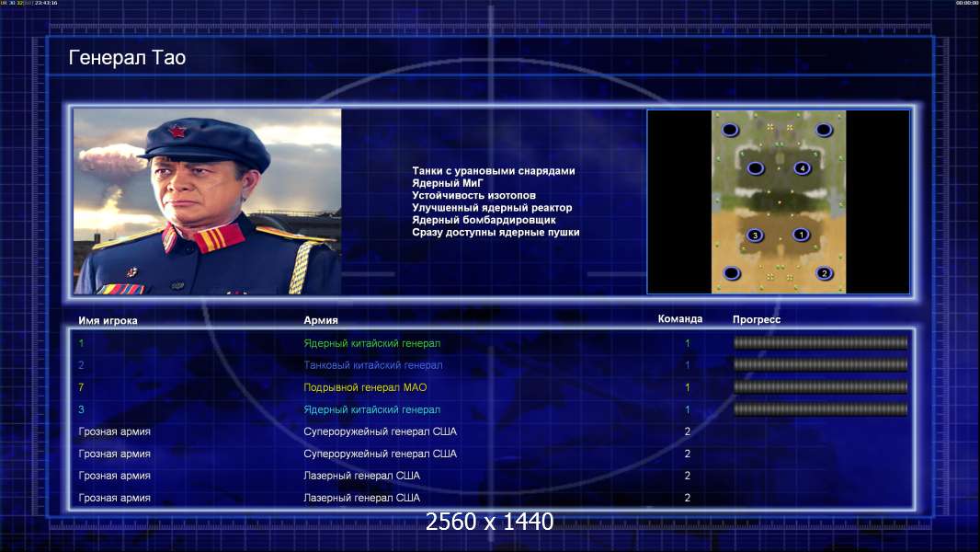The image size is (980, 552).
Task: Click the 'Прогресс' column header
Action: 757,319
